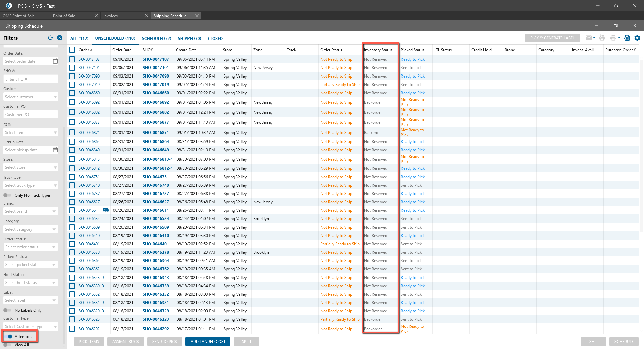Switch to the ALL (112) tab
644x349 pixels.
(x=79, y=39)
